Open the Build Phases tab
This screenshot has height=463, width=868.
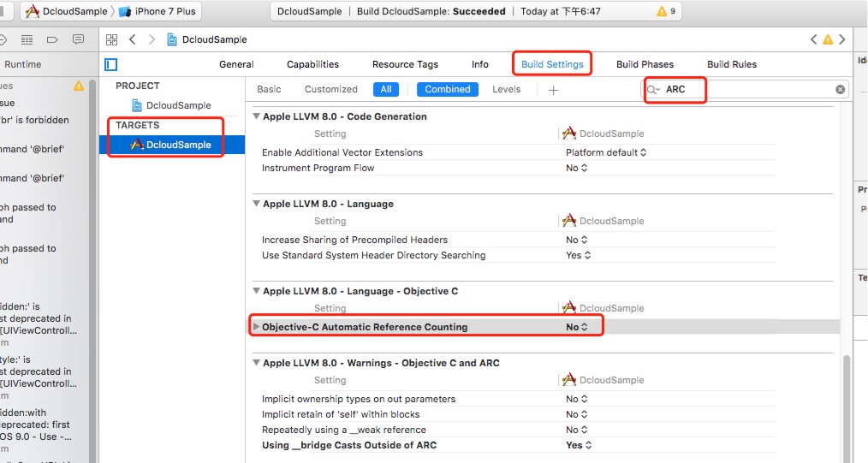click(x=645, y=64)
